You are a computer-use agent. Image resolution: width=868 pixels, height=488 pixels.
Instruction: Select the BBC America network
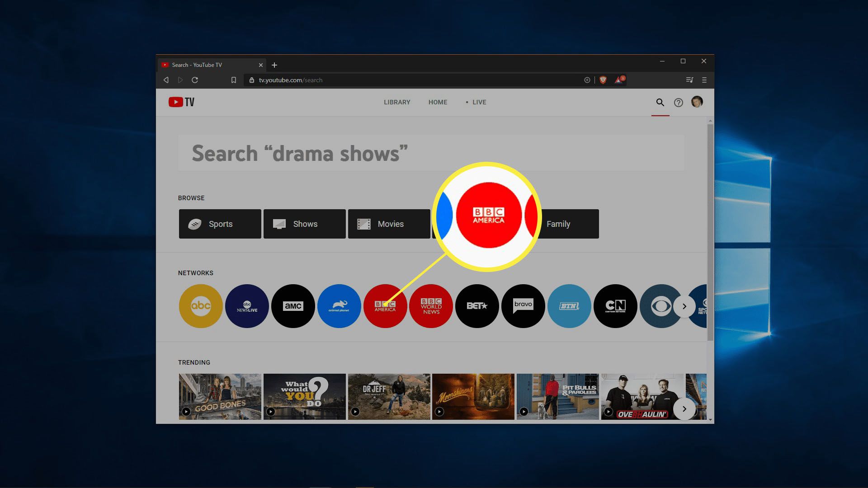(x=385, y=306)
